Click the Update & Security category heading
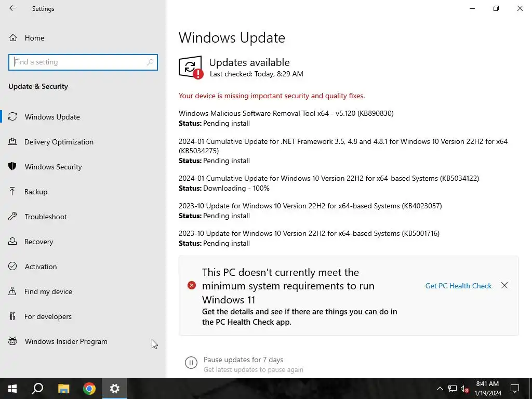This screenshot has height=399, width=532. pyautogui.click(x=38, y=86)
